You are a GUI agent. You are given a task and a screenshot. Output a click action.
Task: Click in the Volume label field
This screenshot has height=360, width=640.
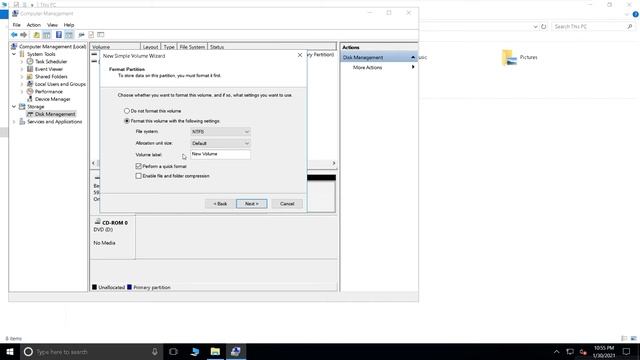click(x=220, y=154)
